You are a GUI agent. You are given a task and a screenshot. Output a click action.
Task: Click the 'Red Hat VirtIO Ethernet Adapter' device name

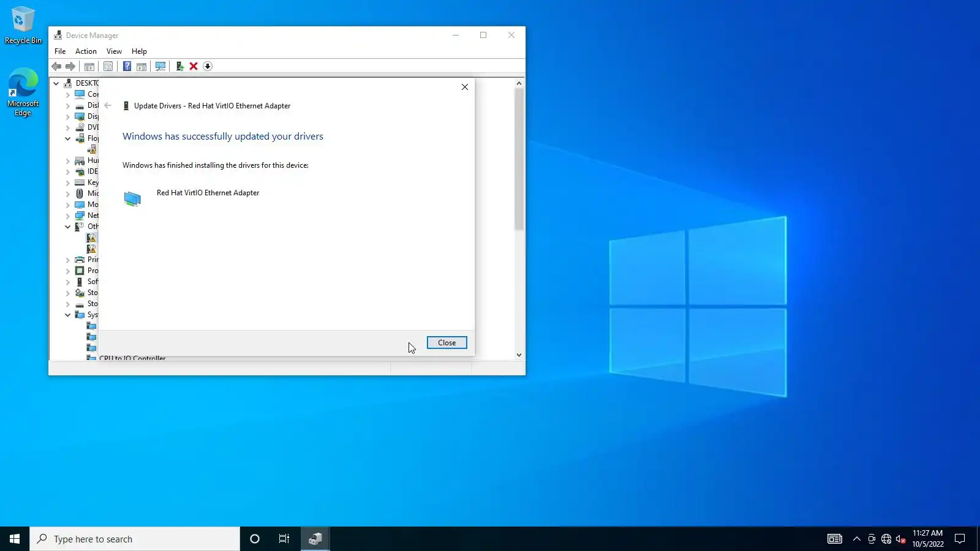tap(208, 193)
